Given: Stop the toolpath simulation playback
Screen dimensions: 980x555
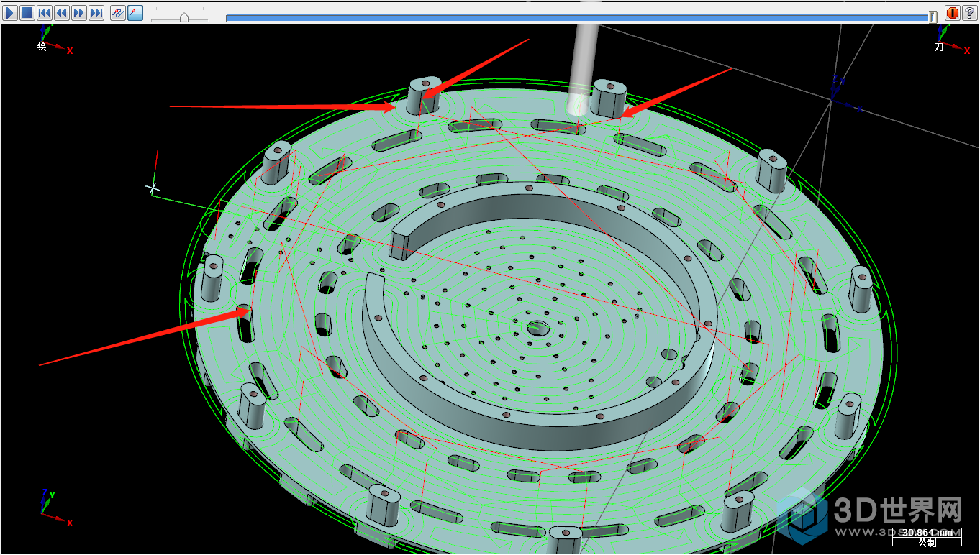Looking at the screenshot, I should pos(27,12).
